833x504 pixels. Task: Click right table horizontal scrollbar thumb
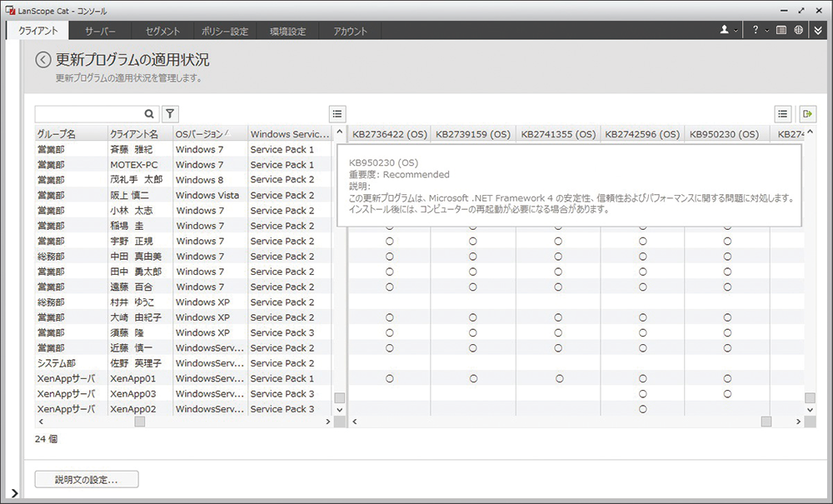tap(766, 422)
